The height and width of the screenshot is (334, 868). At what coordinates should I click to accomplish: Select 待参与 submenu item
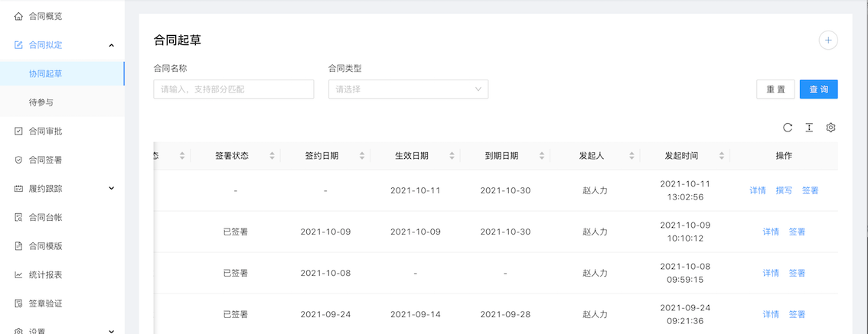coord(41,102)
